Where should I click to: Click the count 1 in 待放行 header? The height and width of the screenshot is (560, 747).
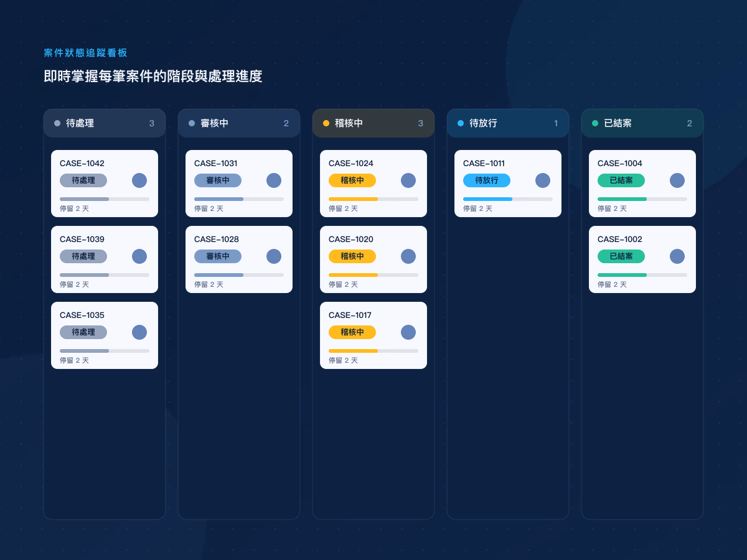556,123
